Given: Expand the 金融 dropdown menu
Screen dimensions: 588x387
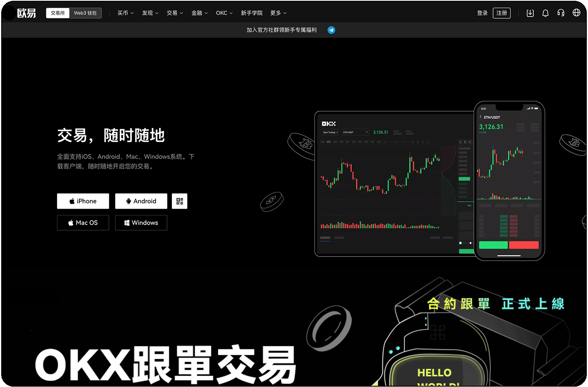Looking at the screenshot, I should click(x=199, y=13).
